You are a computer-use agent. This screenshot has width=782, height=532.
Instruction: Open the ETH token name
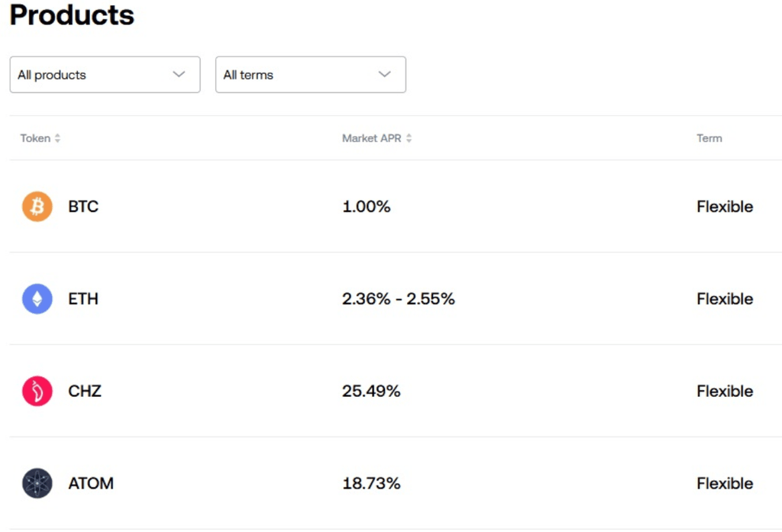click(x=83, y=299)
